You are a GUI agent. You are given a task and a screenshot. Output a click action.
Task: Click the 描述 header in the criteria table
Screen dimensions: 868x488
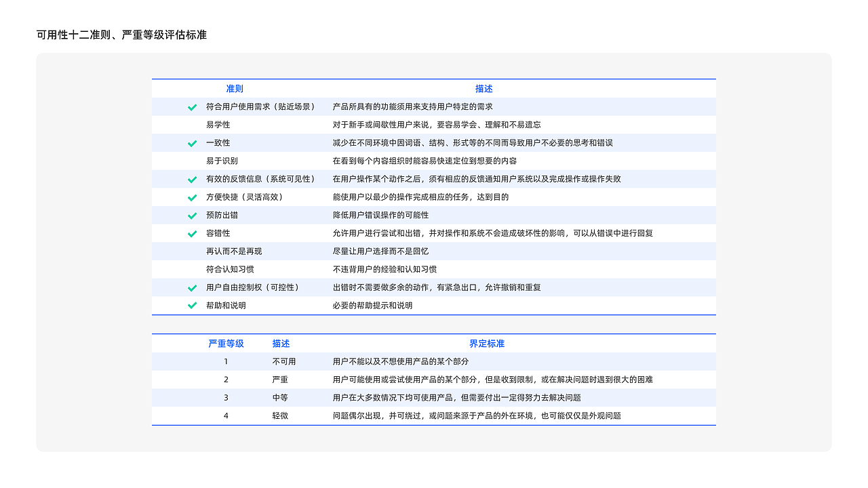[484, 89]
